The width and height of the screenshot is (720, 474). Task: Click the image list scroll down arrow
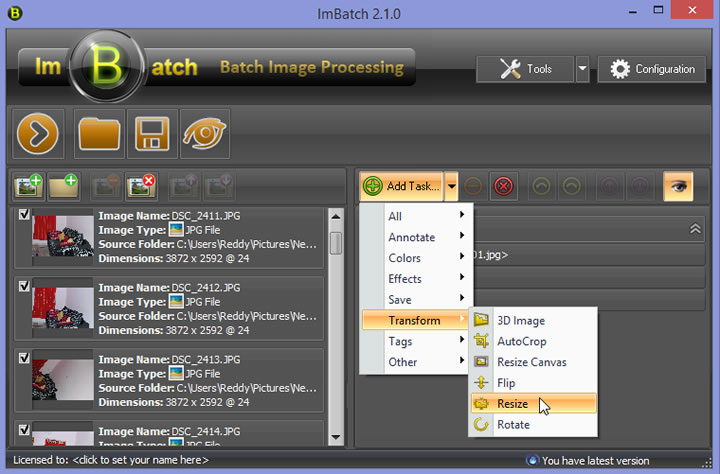point(336,437)
